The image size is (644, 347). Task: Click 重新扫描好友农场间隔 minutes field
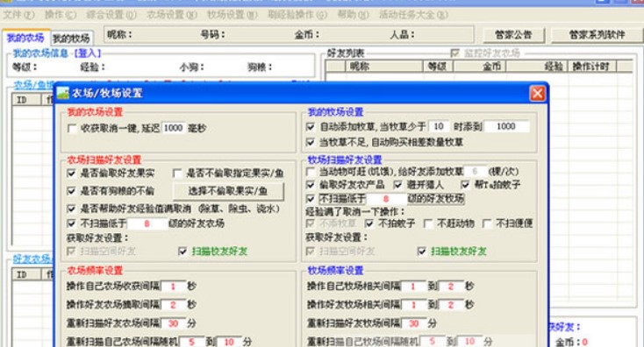pyautogui.click(x=173, y=323)
